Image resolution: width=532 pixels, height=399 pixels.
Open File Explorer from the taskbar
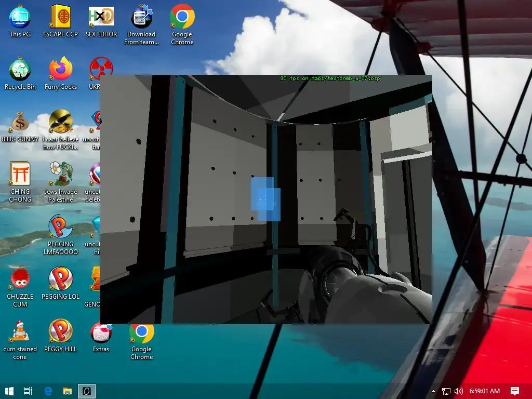tap(67, 391)
